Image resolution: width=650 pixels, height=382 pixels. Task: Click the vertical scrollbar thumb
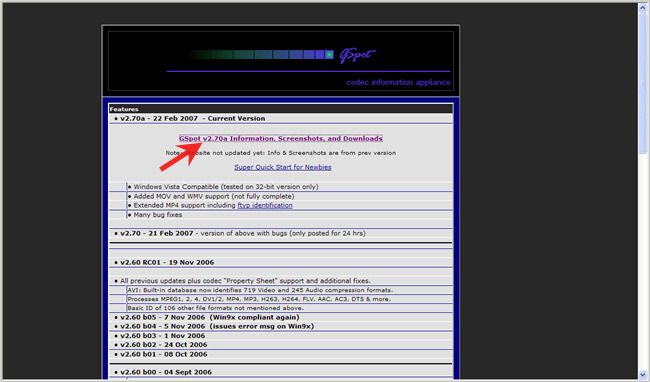coord(644,83)
